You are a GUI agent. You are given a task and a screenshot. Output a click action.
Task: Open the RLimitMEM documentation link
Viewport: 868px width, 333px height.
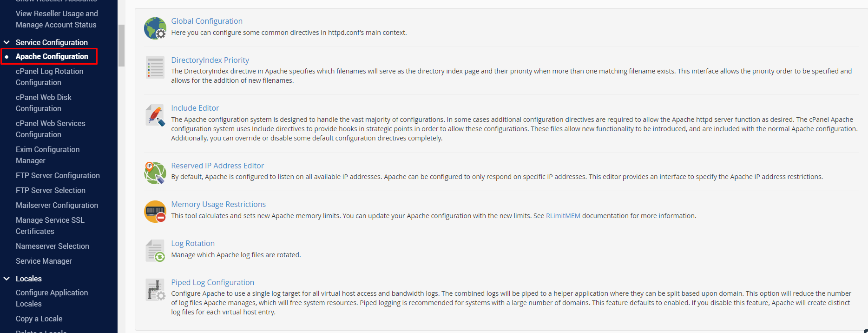click(x=563, y=216)
